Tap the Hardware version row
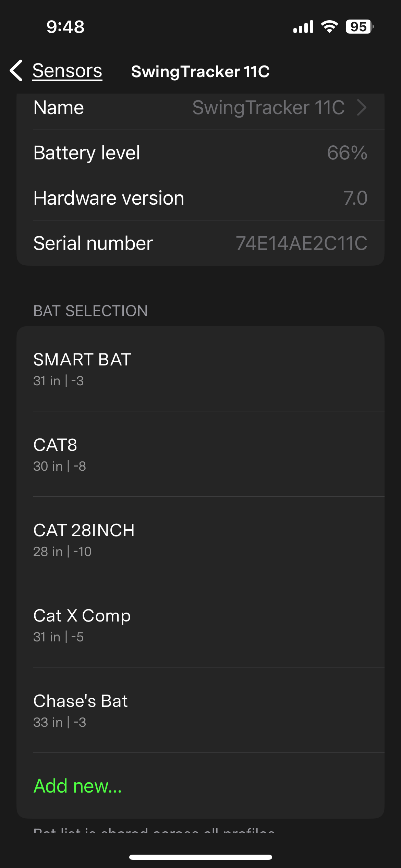This screenshot has width=401, height=868. [200, 198]
